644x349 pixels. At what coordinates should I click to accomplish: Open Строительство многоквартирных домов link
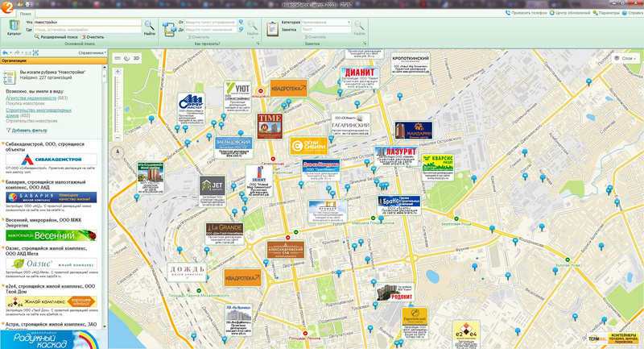(x=39, y=113)
